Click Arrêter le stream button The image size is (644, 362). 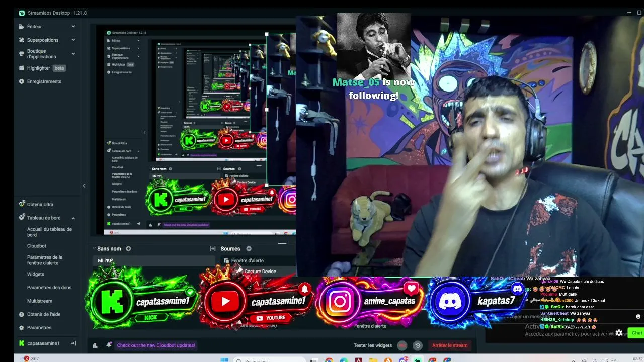[x=450, y=345]
